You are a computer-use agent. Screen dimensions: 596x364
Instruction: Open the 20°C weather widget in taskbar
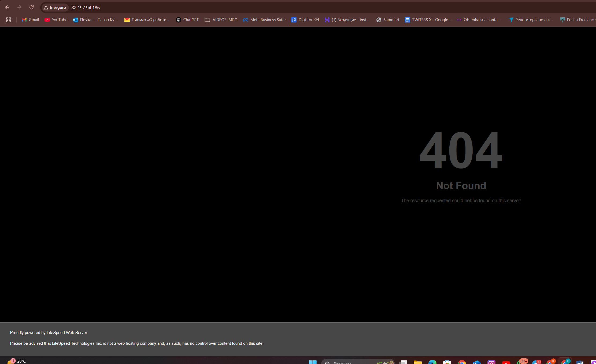tap(17, 361)
